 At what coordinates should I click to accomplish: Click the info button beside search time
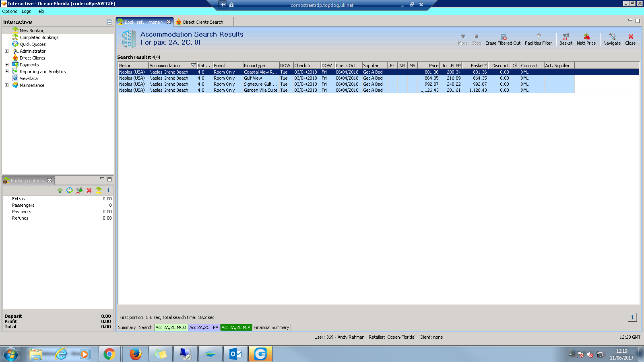point(632,317)
